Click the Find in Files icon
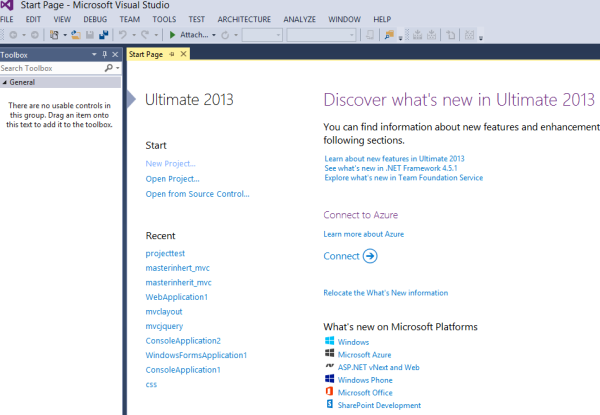The image size is (600, 415). (x=389, y=35)
